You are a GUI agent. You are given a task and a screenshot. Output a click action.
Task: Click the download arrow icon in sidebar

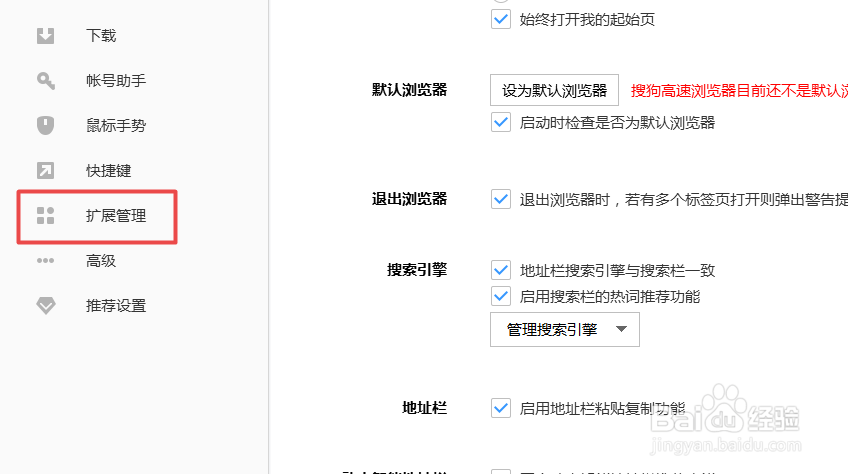tap(45, 36)
